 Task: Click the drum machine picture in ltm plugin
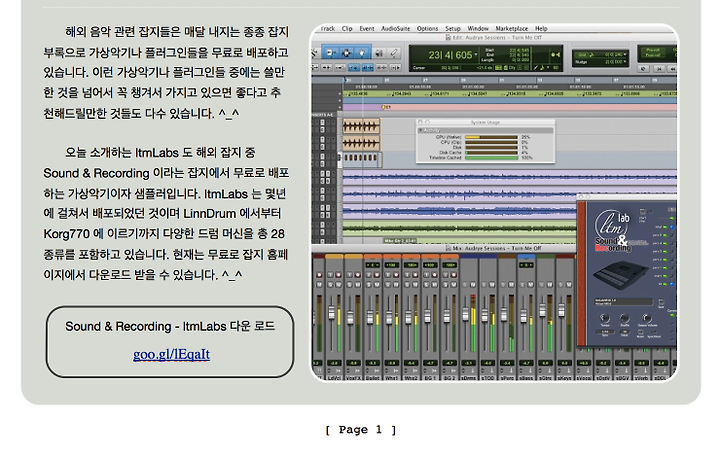click(621, 275)
